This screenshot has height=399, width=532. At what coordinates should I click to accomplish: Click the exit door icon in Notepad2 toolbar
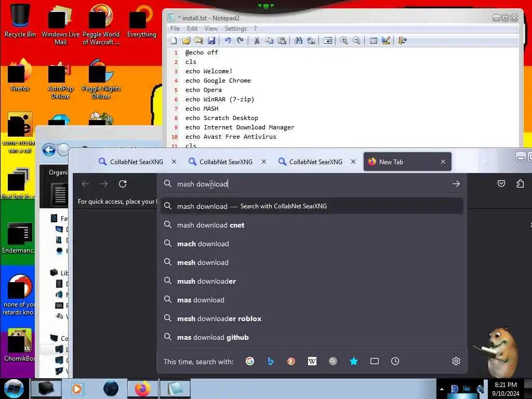point(403,41)
